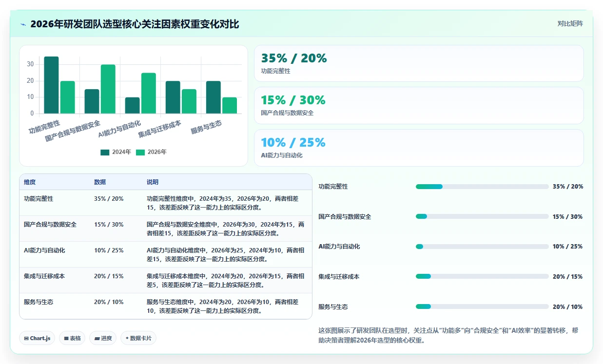603x364 pixels.
Task: Open the 10% / 25% data card
Action: [x=419, y=148]
